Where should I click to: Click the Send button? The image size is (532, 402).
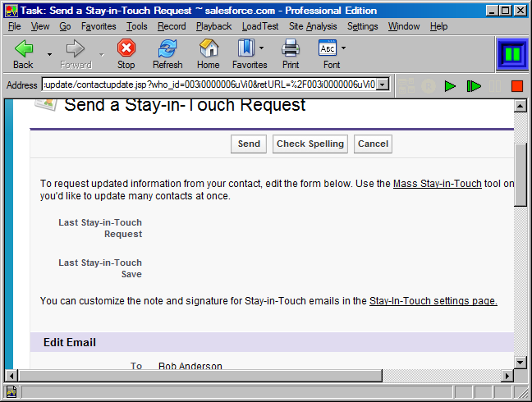[249, 144]
